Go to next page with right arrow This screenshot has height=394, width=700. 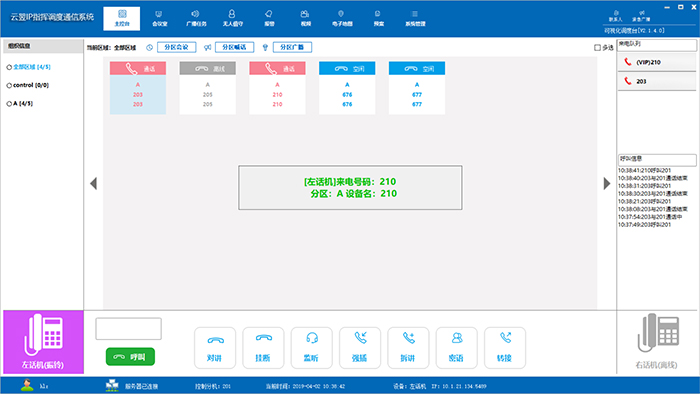coord(607,183)
